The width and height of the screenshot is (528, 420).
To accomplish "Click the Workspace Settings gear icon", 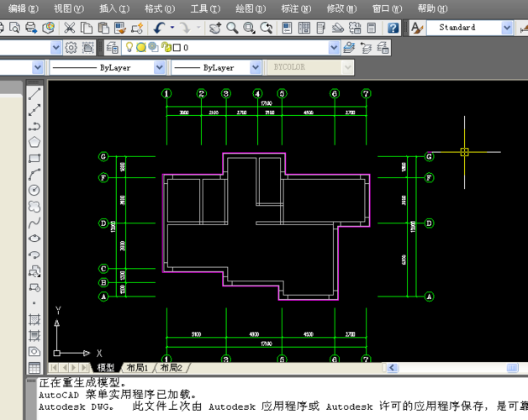I will coord(71,47).
